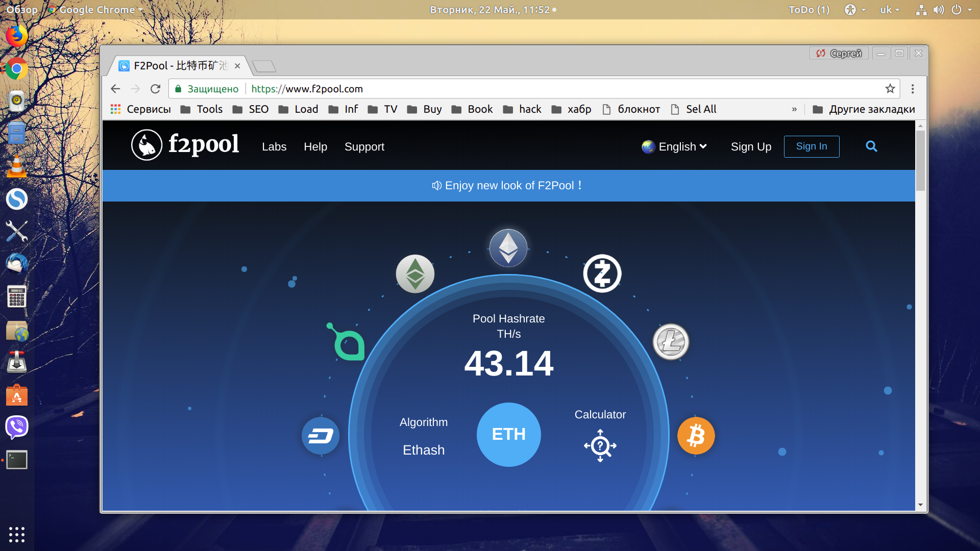The image size is (980, 551).
Task: Open the Files manager in dock
Action: click(x=17, y=133)
